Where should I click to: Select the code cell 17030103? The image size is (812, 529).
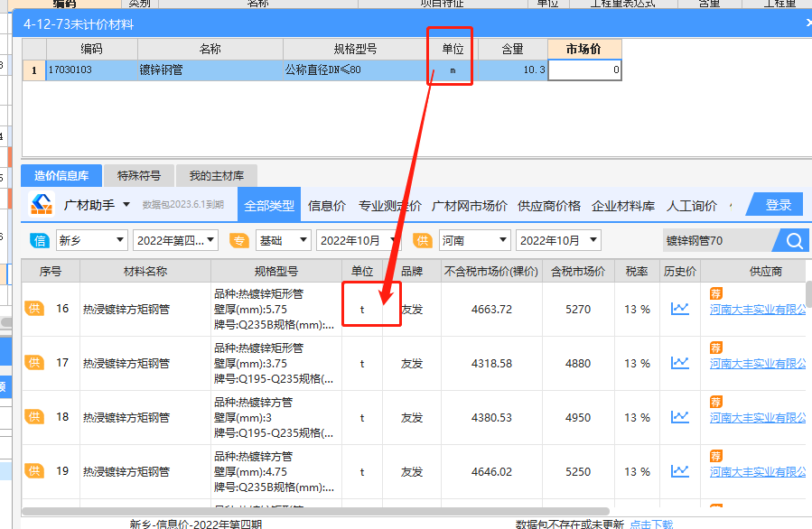pos(91,70)
